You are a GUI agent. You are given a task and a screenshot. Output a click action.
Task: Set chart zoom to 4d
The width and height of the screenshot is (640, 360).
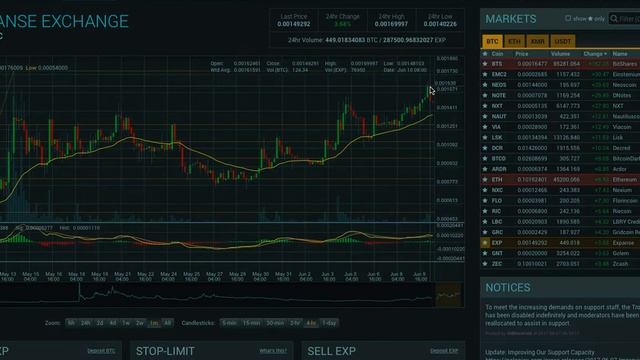click(x=113, y=323)
